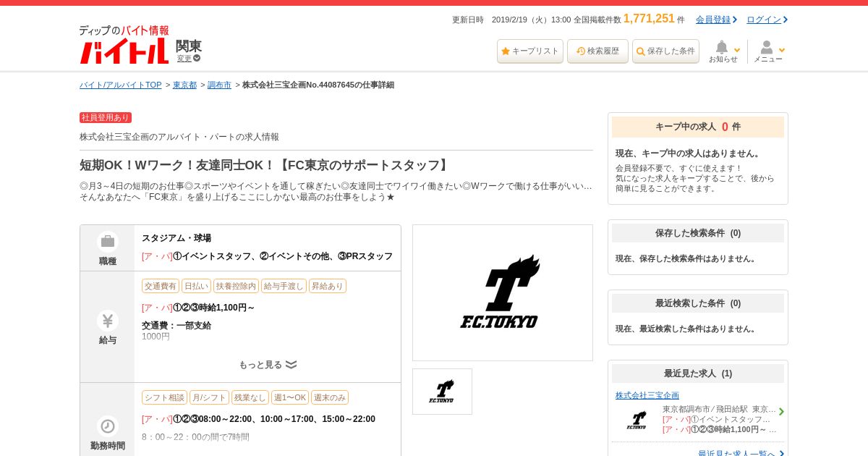
Task: Select the 週末のみ tag
Action: 330,397
